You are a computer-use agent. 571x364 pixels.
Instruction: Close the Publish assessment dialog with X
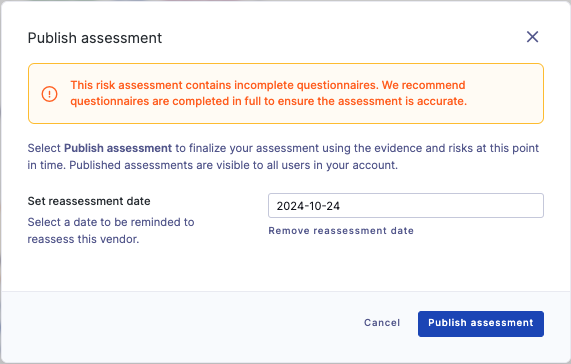pyautogui.click(x=532, y=37)
